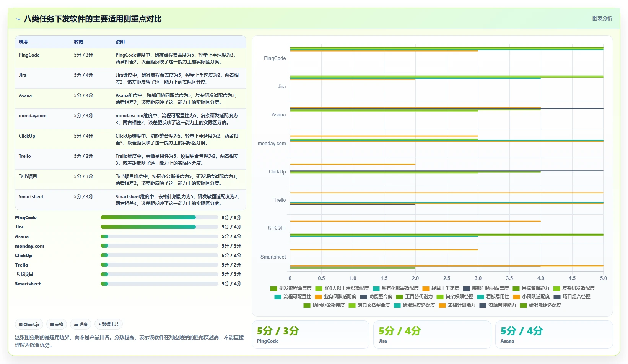Toggle the 研发流程覆盖度 legend series
Screen dimensions: 628x364
click(291, 288)
